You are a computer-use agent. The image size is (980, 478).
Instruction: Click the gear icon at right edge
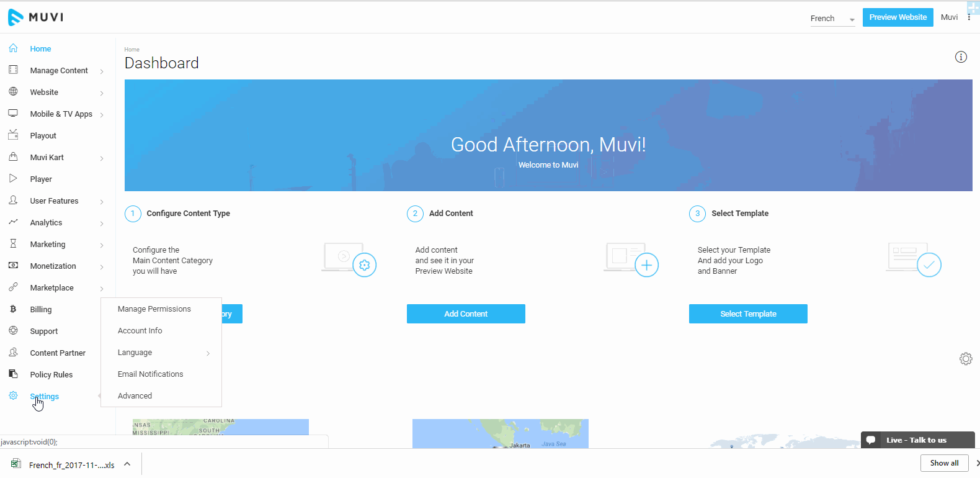click(x=966, y=359)
